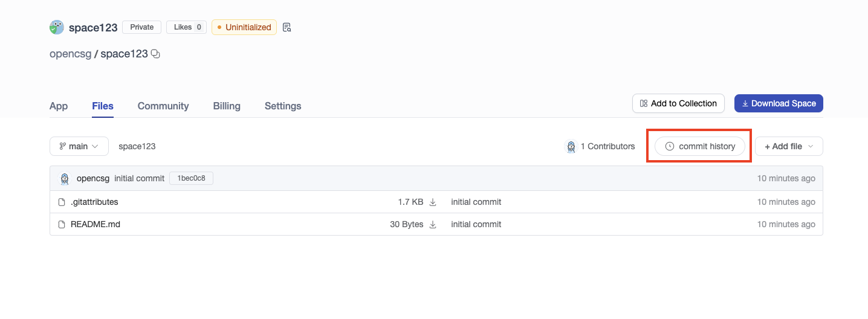868x319 pixels.
Task: Switch to the App tab
Action: [x=59, y=106]
